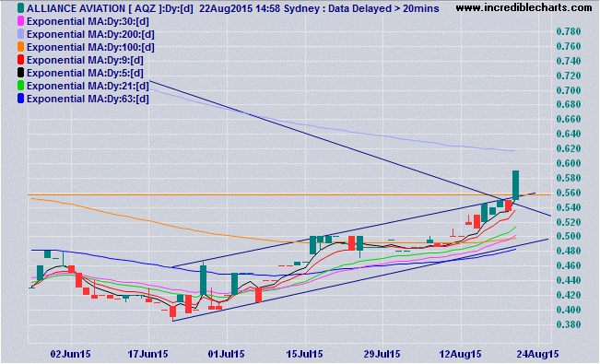Open the www.incrediblecharts.com link
Screen dimensions: 600x364
[x=524, y=7]
